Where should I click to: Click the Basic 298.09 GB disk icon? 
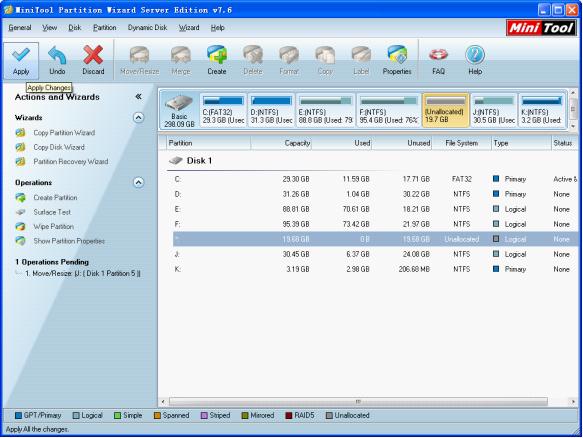[179, 103]
